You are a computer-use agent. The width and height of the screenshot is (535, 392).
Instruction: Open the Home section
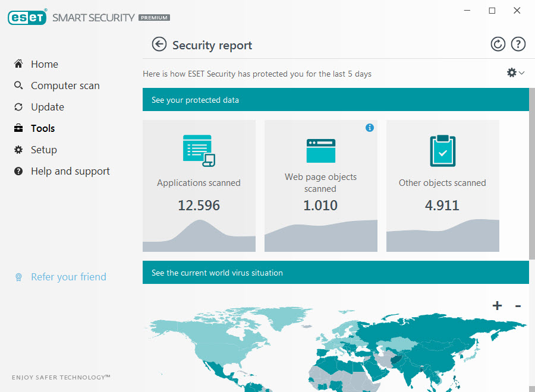pyautogui.click(x=45, y=64)
